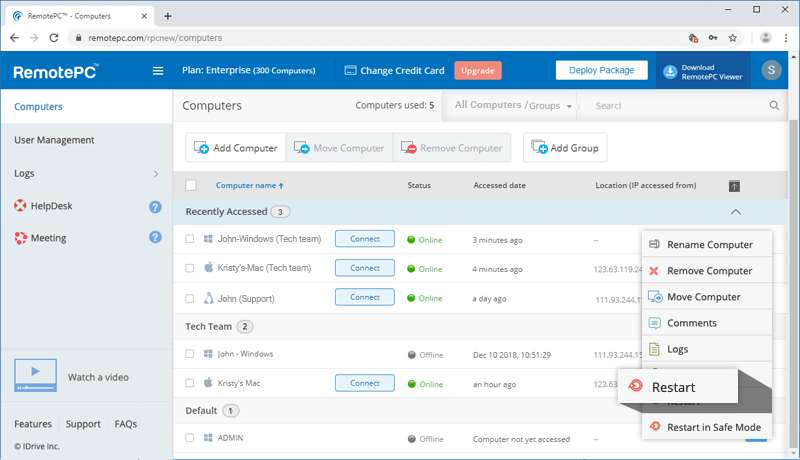The height and width of the screenshot is (460, 800).
Task: Click the Upgrade button
Action: (x=478, y=70)
